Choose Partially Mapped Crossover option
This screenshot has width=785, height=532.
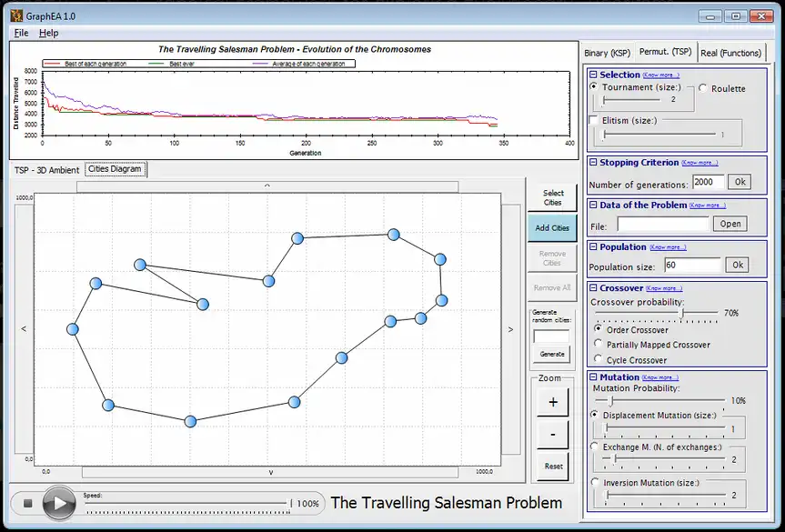[598, 344]
